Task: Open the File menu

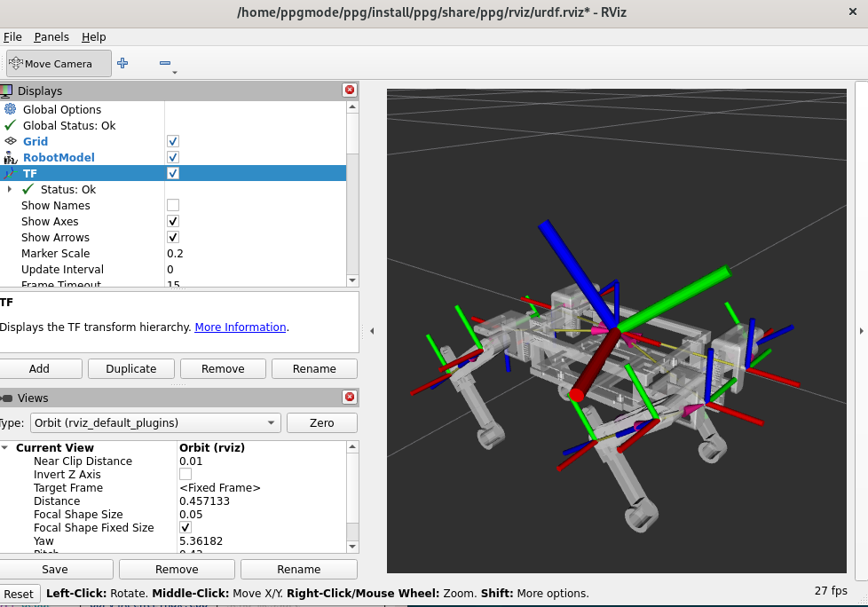Action: coord(12,36)
